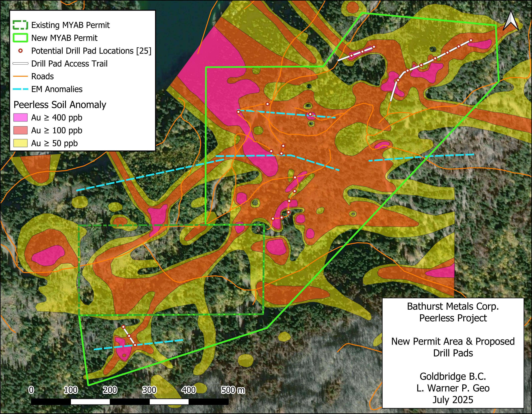This screenshot has height=414, width=532.
Task: Click the drill pad circle legend symbol
Action: pyautogui.click(x=21, y=51)
